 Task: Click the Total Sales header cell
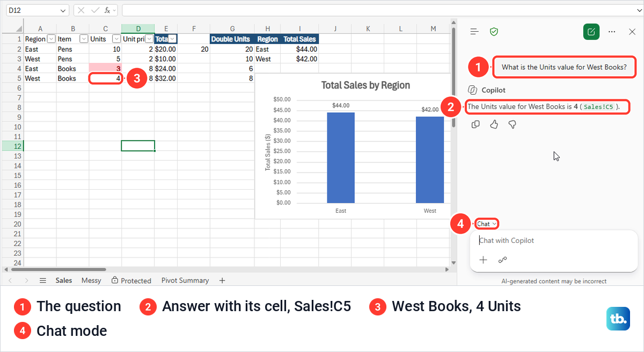coord(300,39)
